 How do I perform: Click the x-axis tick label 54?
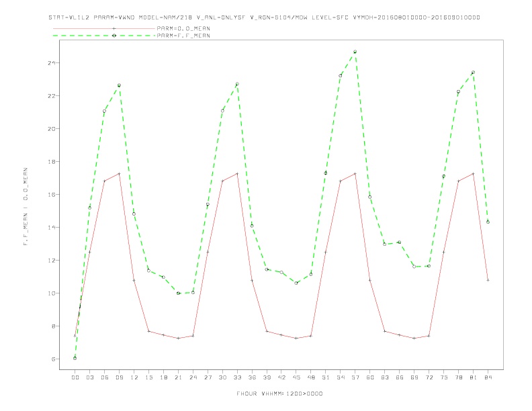341,377
